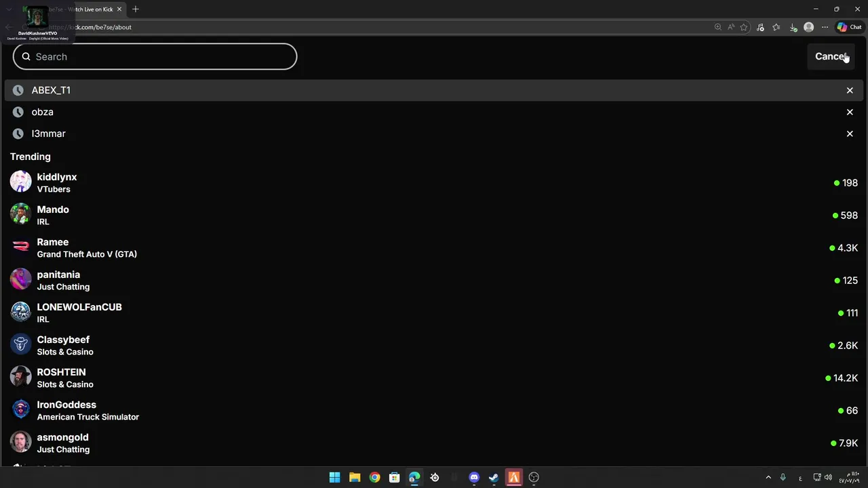Open Steam from taskbar

pos(494,477)
